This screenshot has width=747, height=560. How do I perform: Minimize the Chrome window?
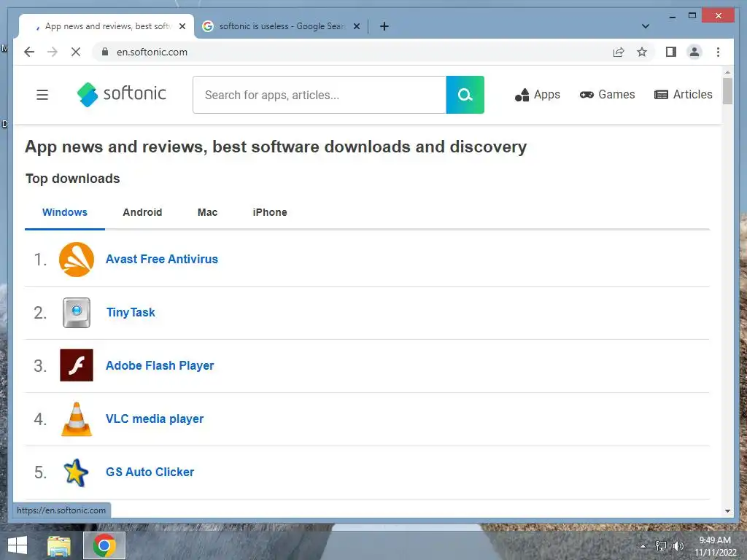click(x=672, y=16)
